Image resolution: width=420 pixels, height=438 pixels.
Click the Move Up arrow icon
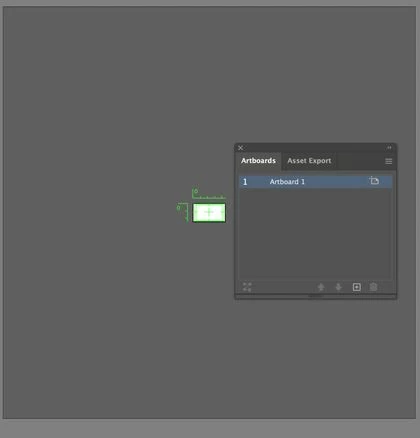pos(321,287)
